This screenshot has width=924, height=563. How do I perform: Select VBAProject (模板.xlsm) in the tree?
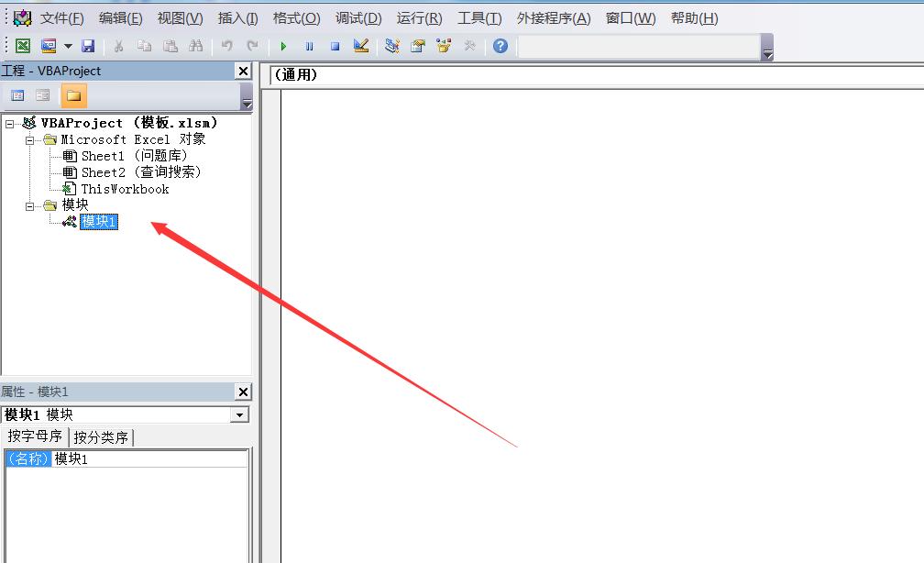tap(129, 123)
